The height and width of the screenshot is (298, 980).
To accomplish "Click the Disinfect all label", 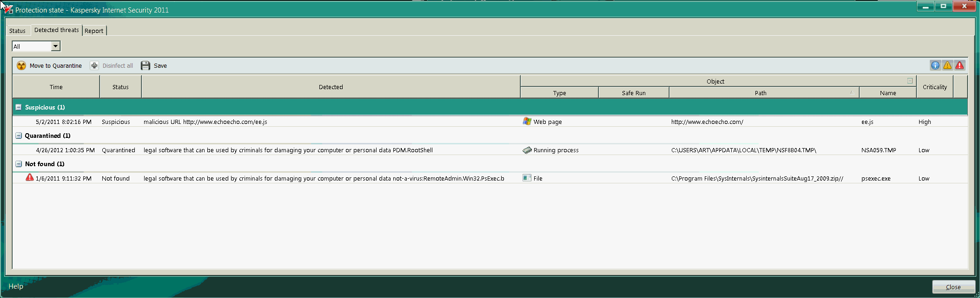I will [118, 65].
